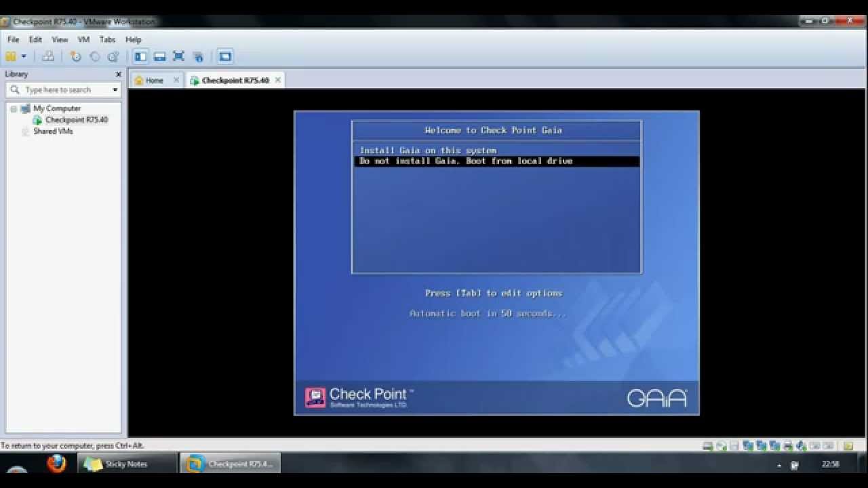Enter full screen mode via toolbar icon

pos(178,56)
